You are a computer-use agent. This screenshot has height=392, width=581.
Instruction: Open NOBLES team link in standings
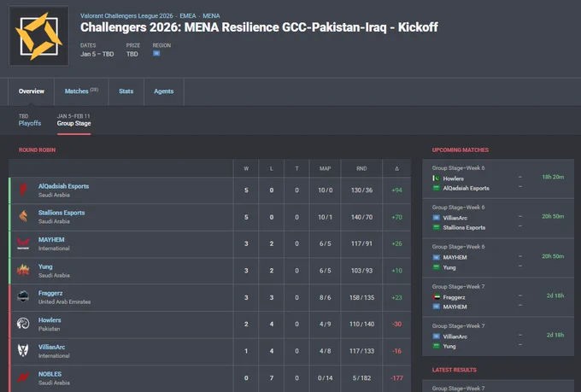50,374
